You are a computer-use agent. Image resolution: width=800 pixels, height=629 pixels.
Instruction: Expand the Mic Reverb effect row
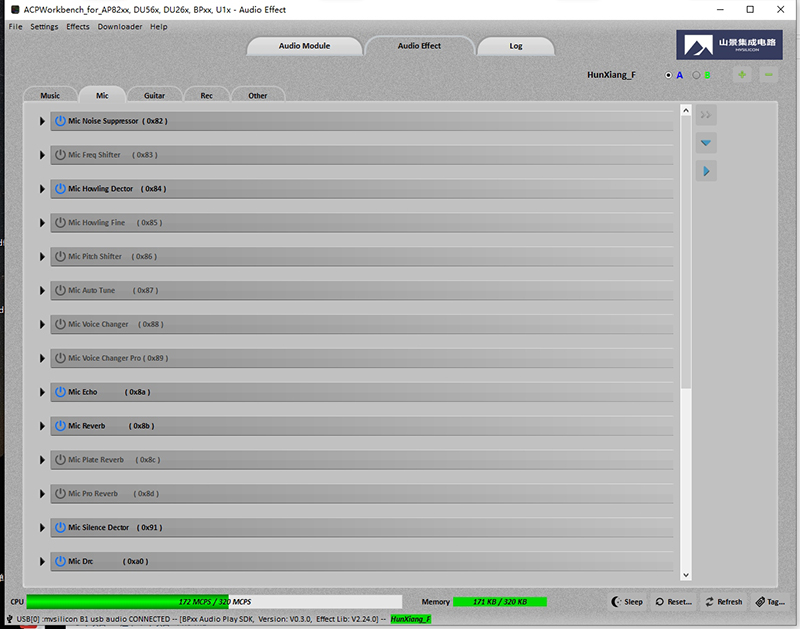(x=42, y=426)
